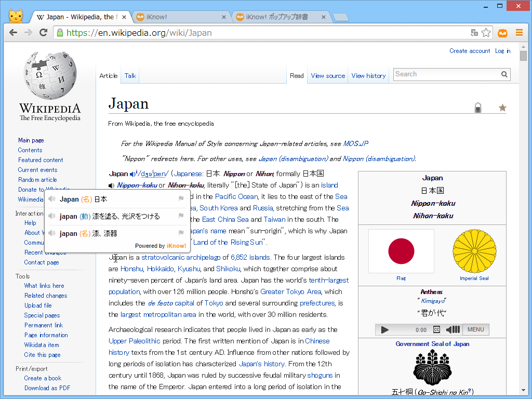
Task: Toggle closed captions on the anthem player
Action: 436,329
